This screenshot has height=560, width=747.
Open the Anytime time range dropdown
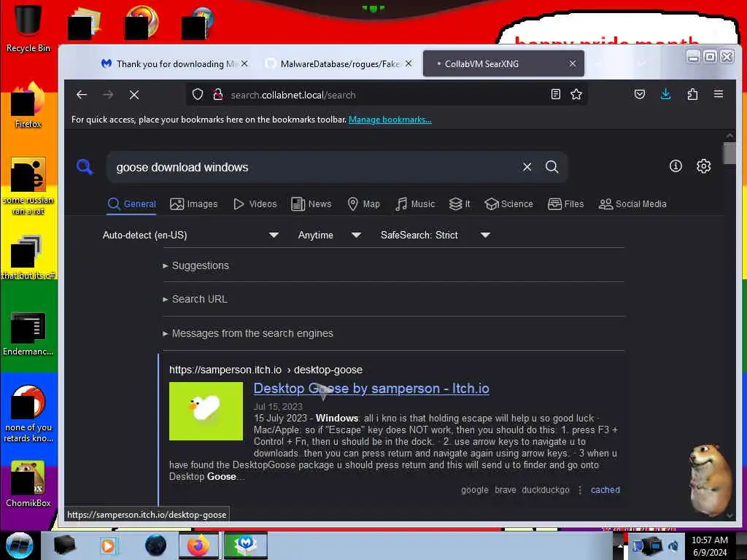click(329, 235)
